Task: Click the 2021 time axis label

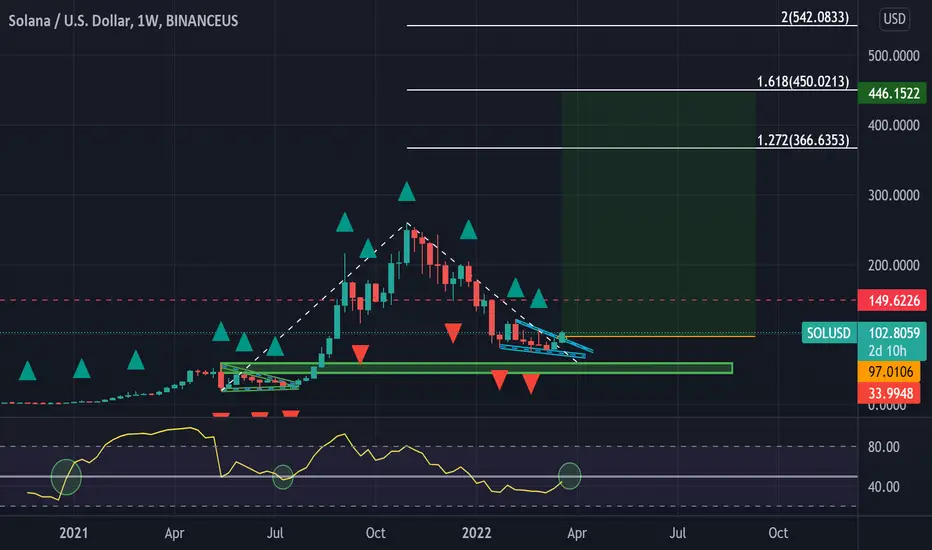Action: [x=74, y=533]
